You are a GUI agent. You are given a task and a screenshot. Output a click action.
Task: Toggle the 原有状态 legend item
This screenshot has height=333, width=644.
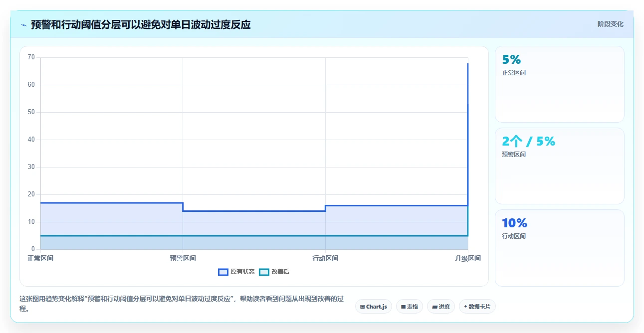236,272
